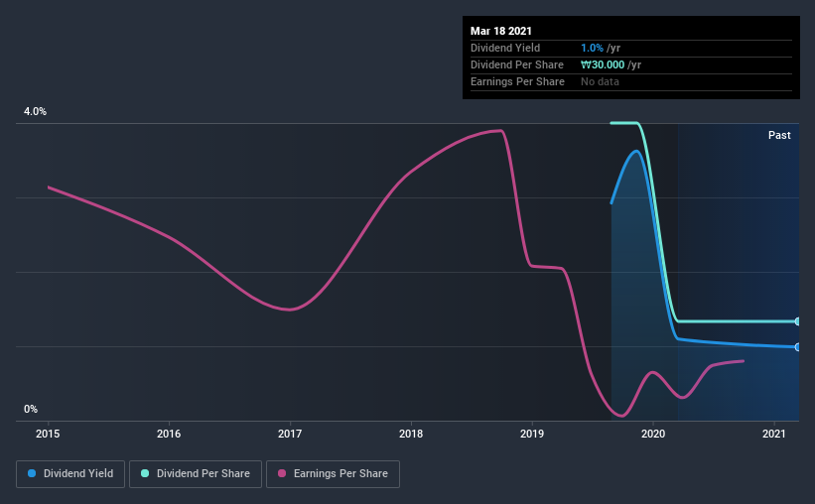Viewport: 815px width, 504px height.
Task: Click the Mar 18 2021 tooltip title
Action: point(501,31)
